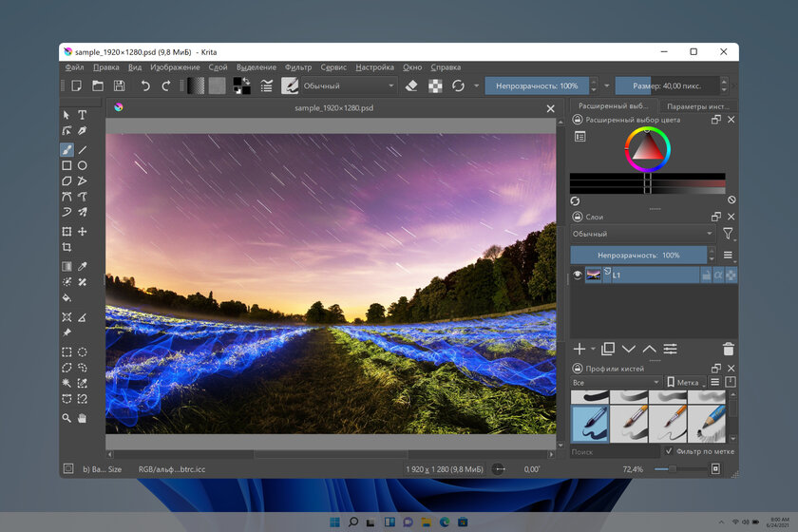Screen dimensions: 798x532
Task: Select the pencil brush preset thumbnail
Action: (x=707, y=424)
